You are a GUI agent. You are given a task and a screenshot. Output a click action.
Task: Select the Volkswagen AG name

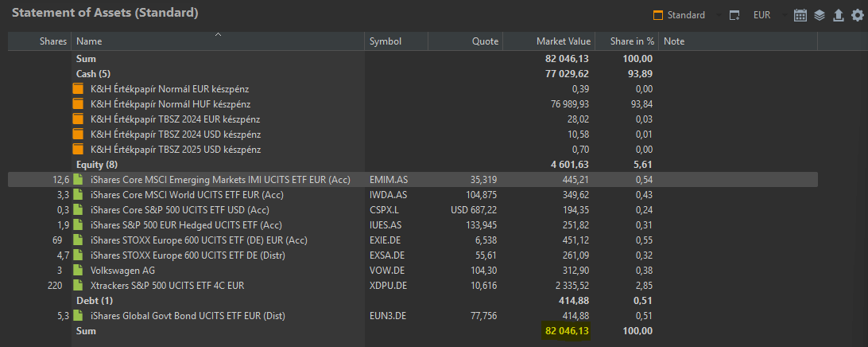(x=122, y=271)
